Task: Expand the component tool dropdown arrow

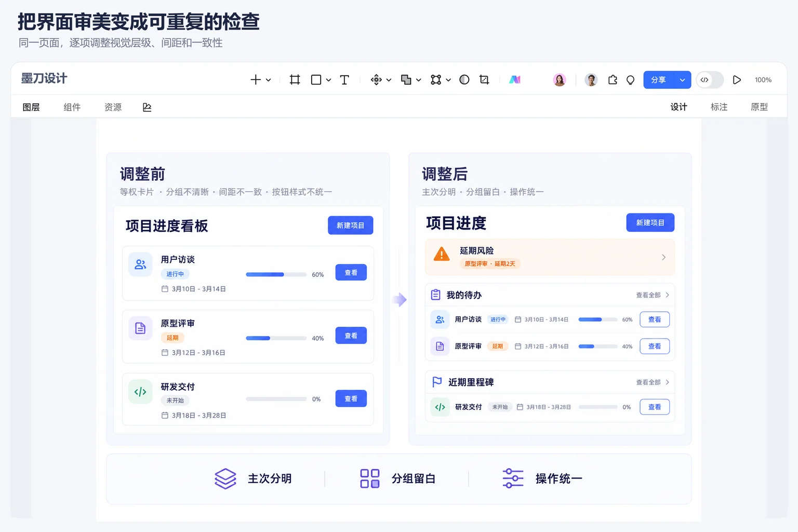Action: point(389,80)
